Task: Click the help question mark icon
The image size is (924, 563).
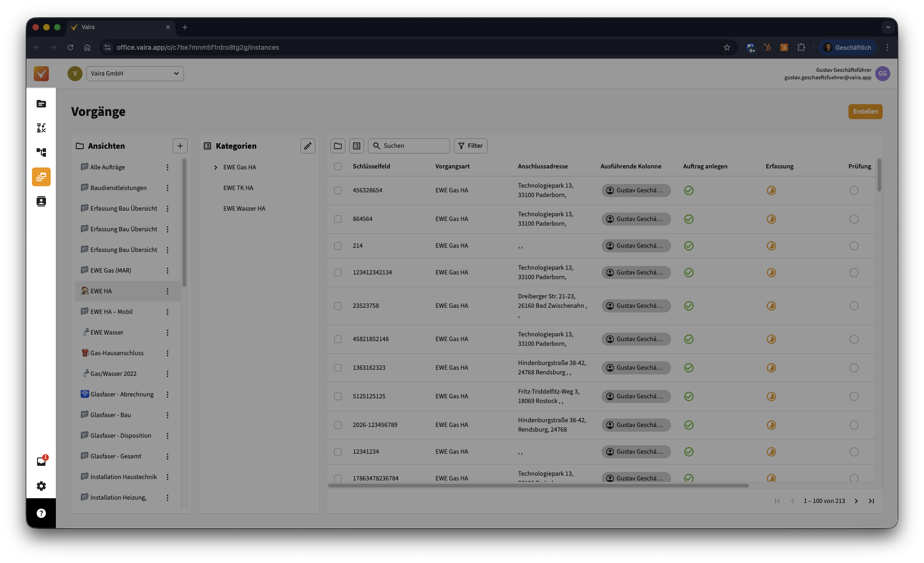Action: pos(41,513)
